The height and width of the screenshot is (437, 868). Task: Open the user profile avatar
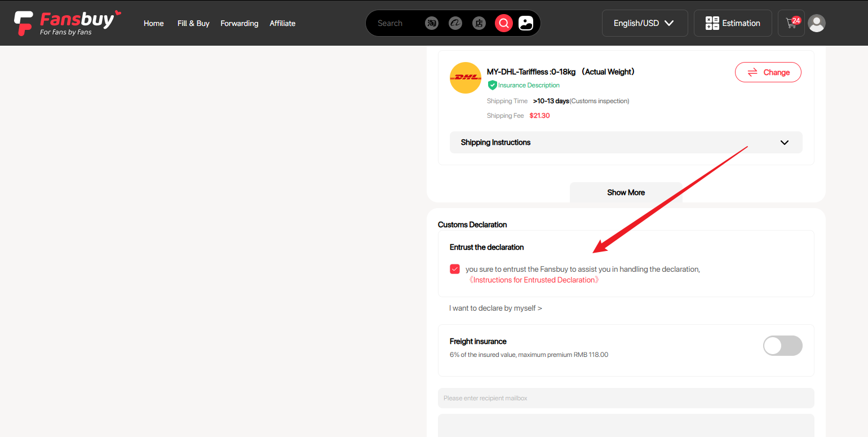[x=817, y=23]
